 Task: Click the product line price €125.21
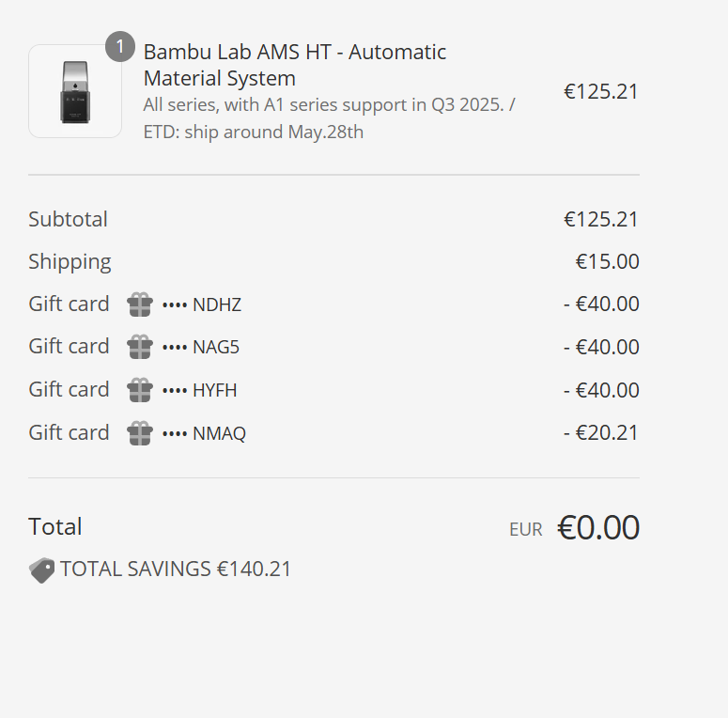click(601, 91)
